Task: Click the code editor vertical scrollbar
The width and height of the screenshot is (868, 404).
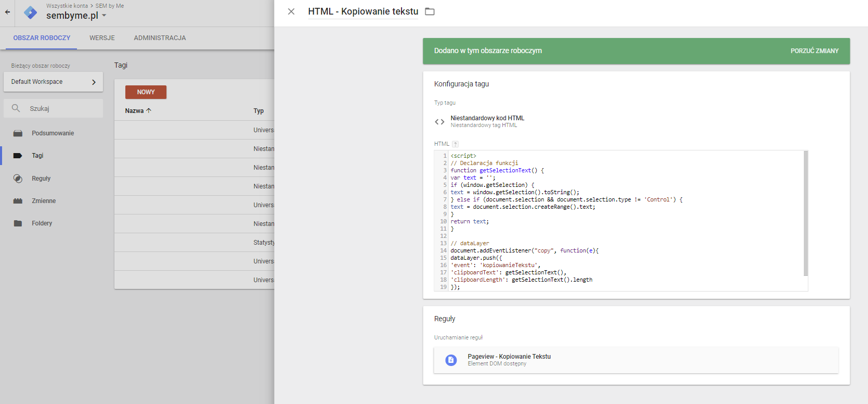Action: click(x=806, y=213)
